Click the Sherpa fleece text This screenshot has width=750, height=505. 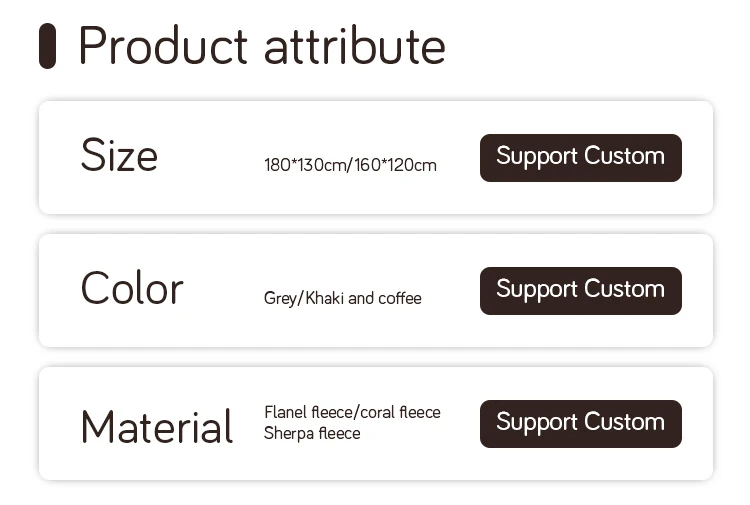(x=312, y=433)
